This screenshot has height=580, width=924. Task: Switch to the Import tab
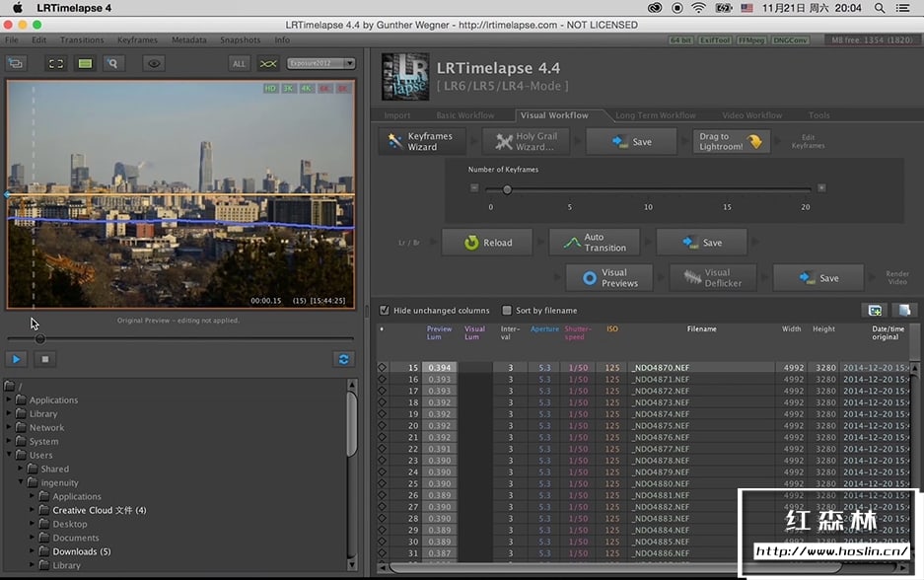tap(397, 115)
